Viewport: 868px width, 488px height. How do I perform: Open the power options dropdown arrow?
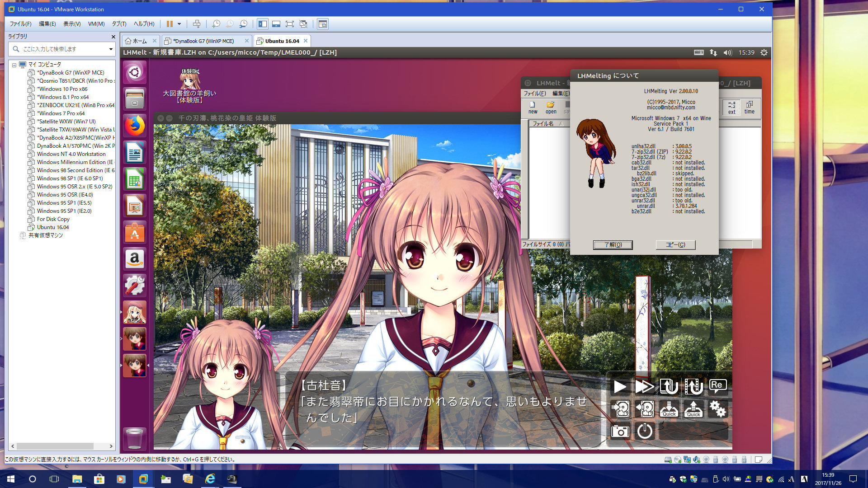coord(179,24)
